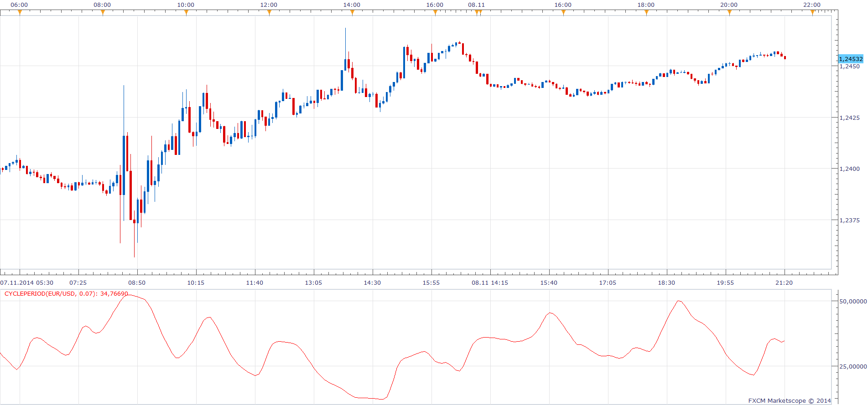Screen dimensions: 868x405
Task: Click the orange marker under 10:00
Action: 186,13
